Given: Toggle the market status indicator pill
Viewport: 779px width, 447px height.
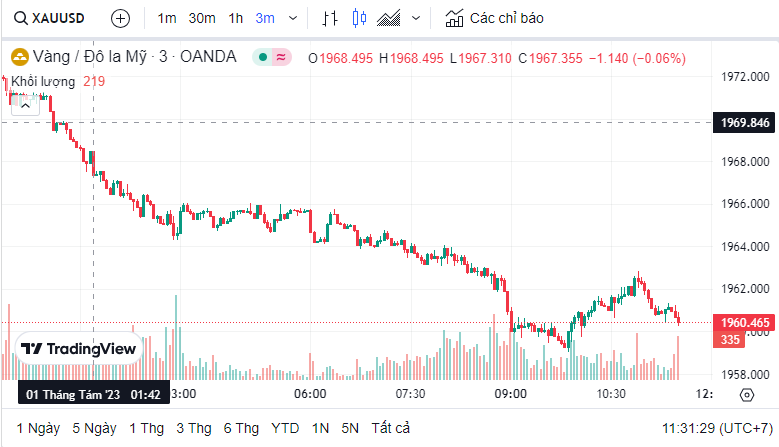Looking at the screenshot, I should point(272,57).
